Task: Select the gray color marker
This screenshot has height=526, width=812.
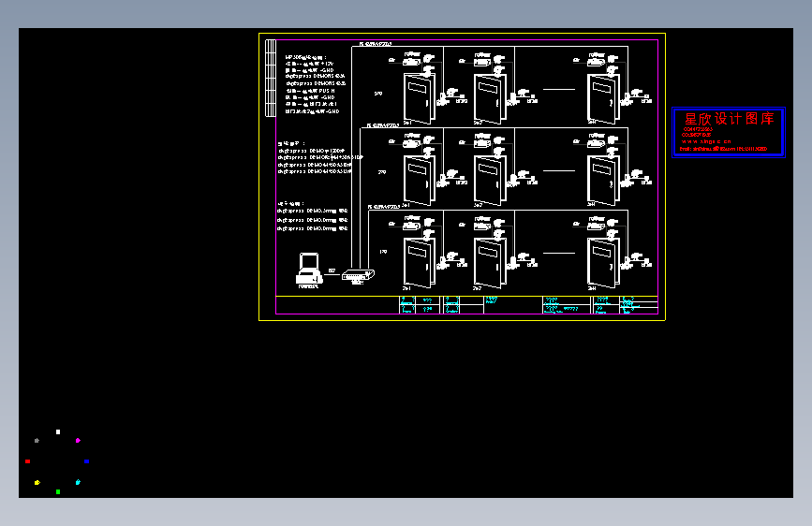Action: pos(37,441)
